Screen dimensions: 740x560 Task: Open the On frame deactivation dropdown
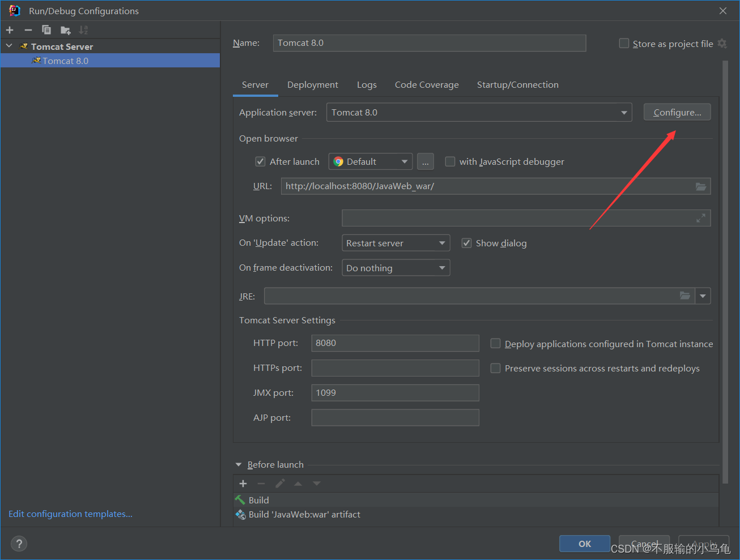pyautogui.click(x=396, y=268)
